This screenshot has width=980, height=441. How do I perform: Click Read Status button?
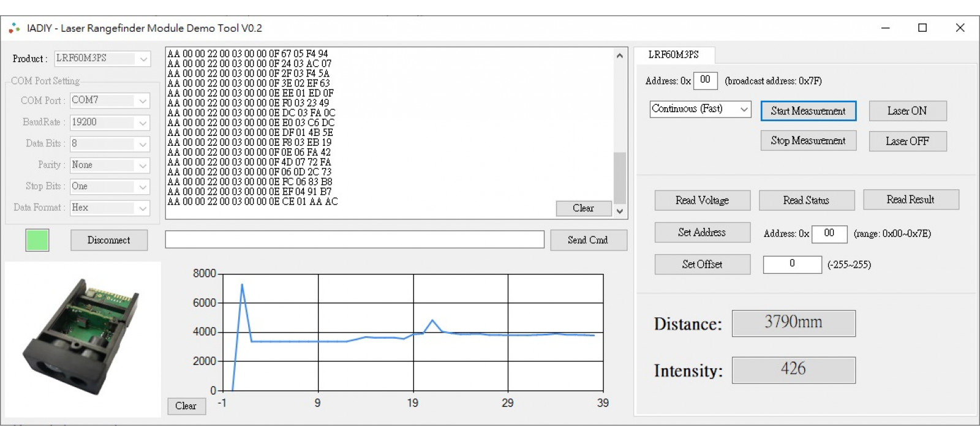coord(806,200)
